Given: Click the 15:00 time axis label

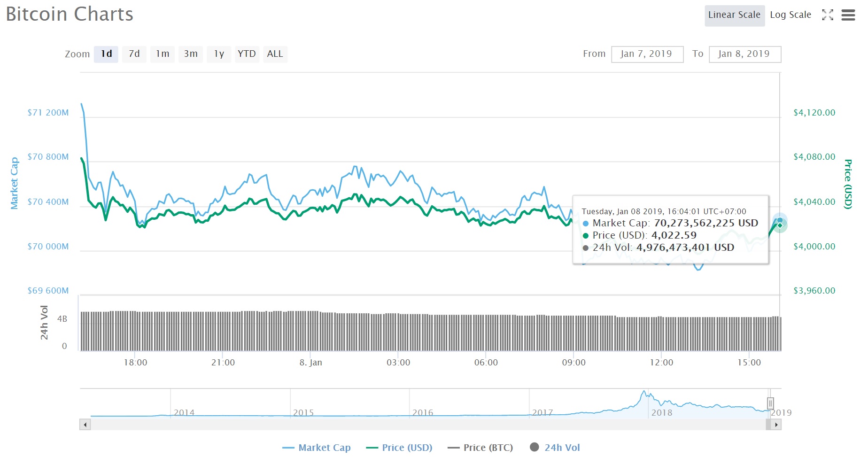Looking at the screenshot, I should [x=749, y=363].
